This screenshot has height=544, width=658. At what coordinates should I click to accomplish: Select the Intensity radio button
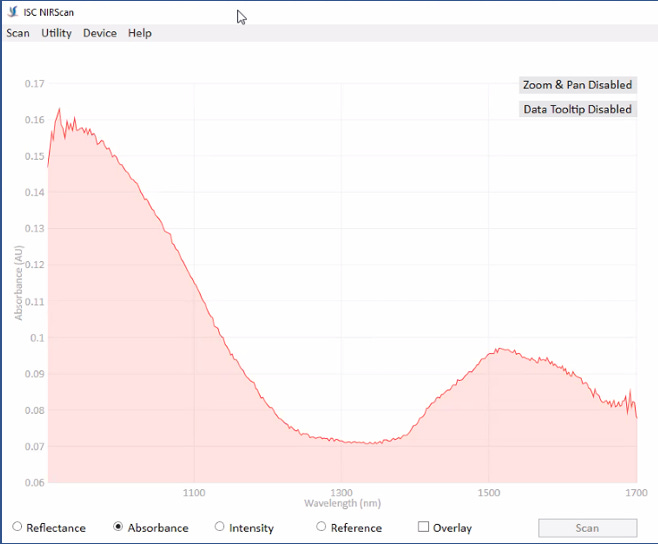pyautogui.click(x=219, y=526)
